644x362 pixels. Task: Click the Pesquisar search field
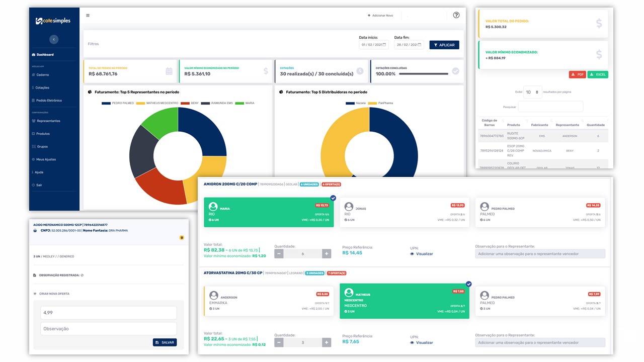click(550, 107)
